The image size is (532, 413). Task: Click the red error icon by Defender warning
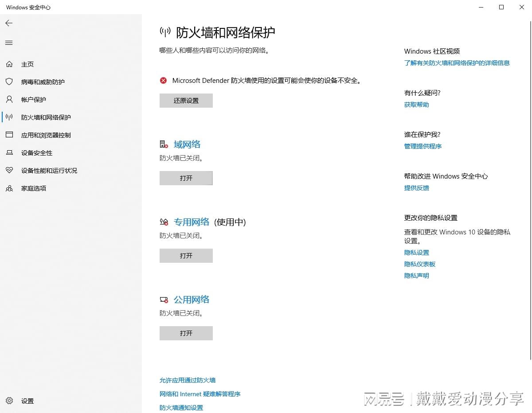(164, 81)
